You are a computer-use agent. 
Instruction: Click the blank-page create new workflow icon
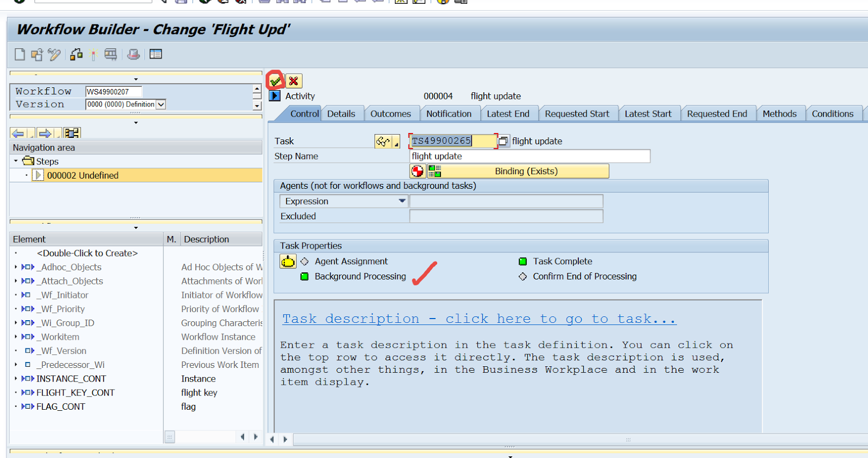point(20,54)
